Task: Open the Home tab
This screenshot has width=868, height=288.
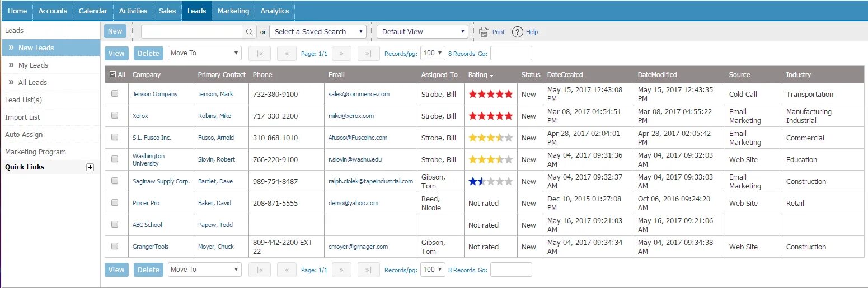Action: (17, 11)
